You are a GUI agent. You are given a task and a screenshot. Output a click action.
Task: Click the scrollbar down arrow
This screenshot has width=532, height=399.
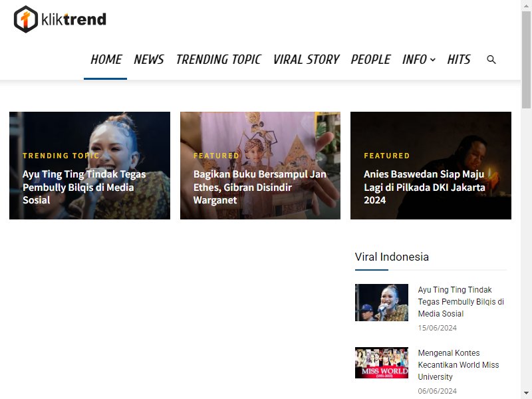(526, 394)
